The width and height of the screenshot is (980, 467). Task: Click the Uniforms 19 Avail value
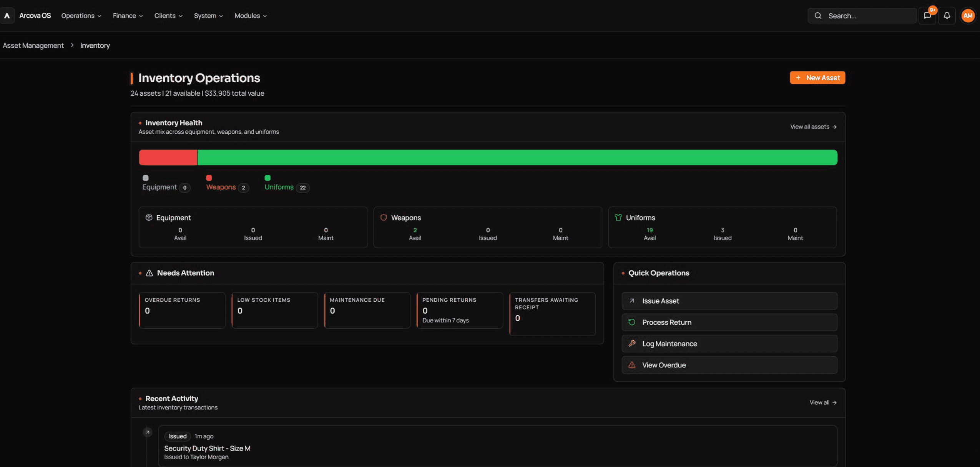649,230
